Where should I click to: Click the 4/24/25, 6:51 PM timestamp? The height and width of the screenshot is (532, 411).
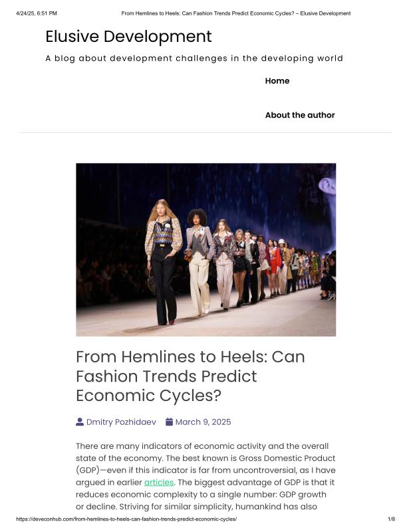[x=37, y=13]
